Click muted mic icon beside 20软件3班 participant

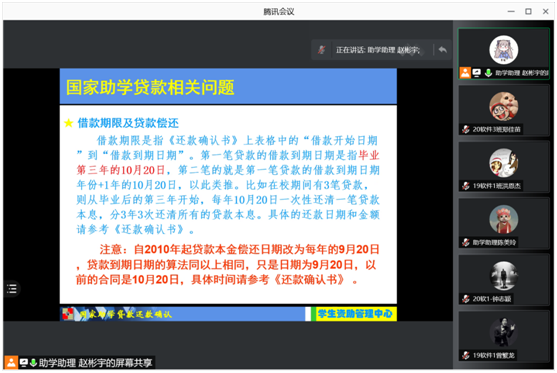tap(466, 129)
